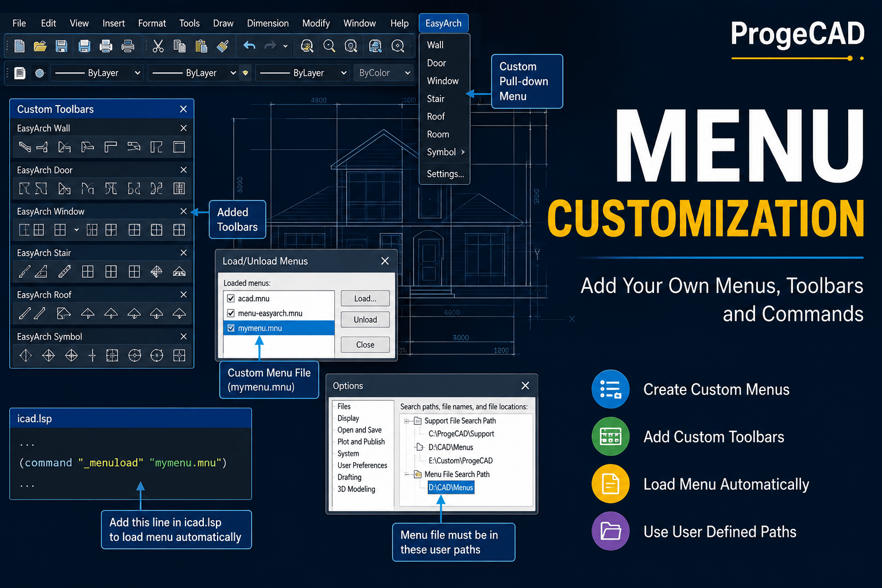The image size is (882, 588).
Task: Choose Settings... in the EasyArch pull-down menu
Action: click(x=445, y=174)
